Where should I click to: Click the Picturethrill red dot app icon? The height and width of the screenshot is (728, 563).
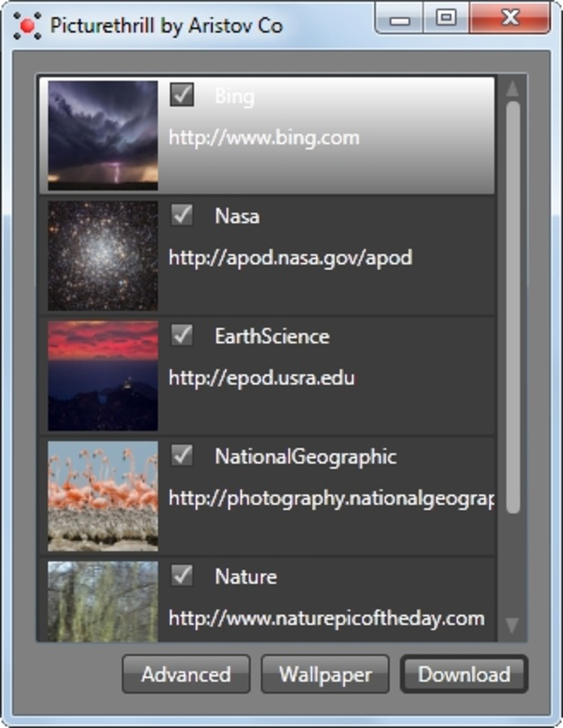click(x=27, y=25)
